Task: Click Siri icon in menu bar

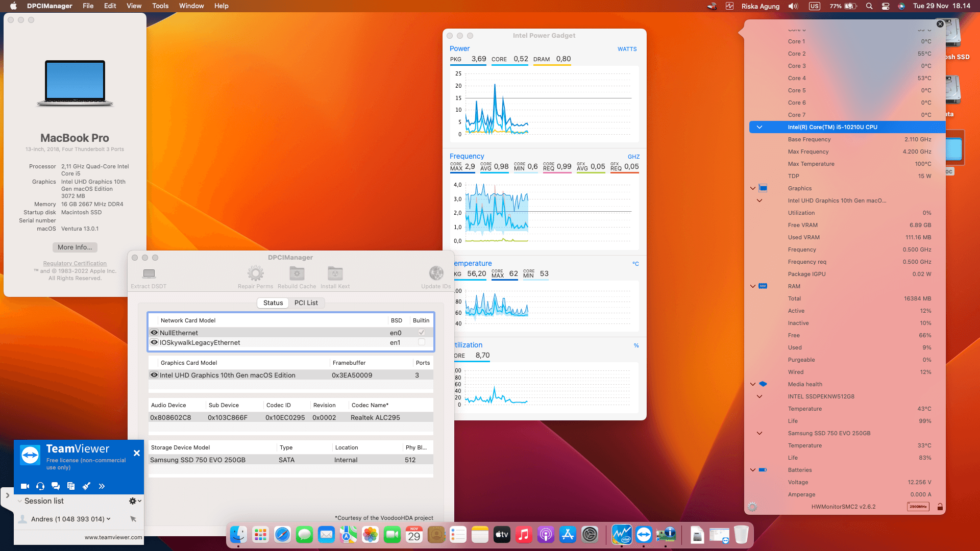Action: [901, 6]
